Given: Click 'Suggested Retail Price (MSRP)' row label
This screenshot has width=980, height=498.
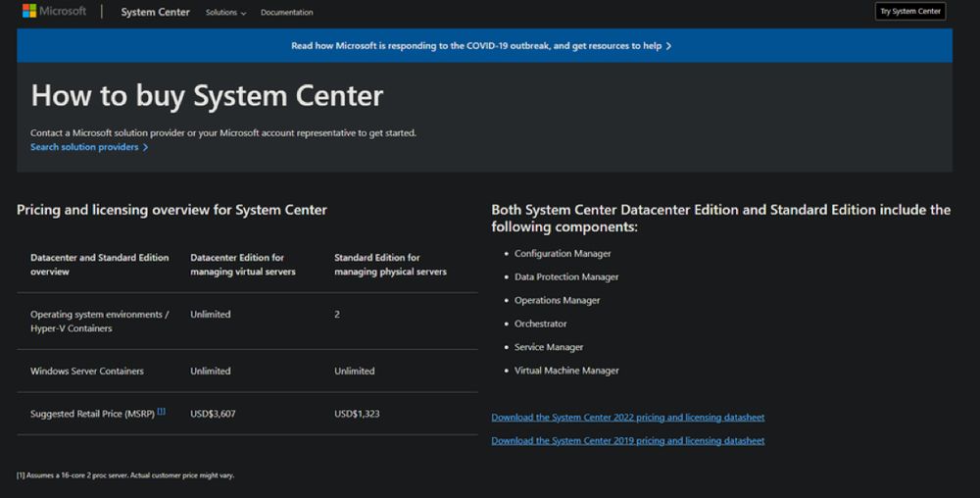Looking at the screenshot, I should [x=92, y=414].
